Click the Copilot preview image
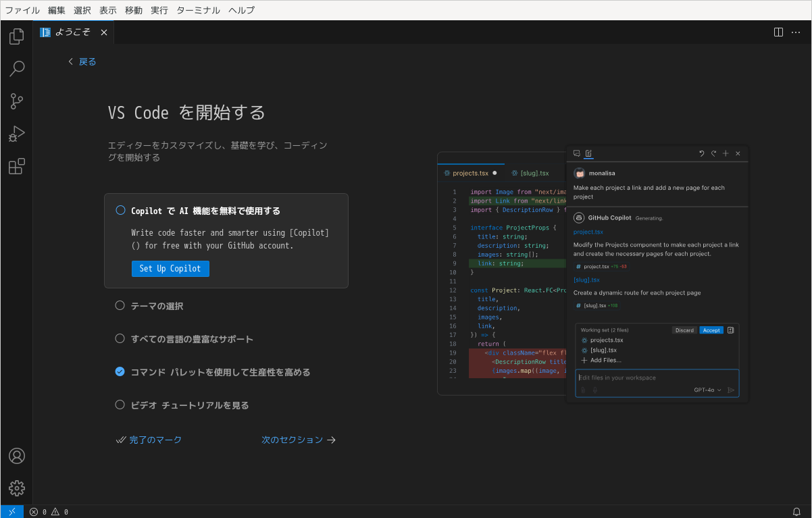 [x=593, y=274]
